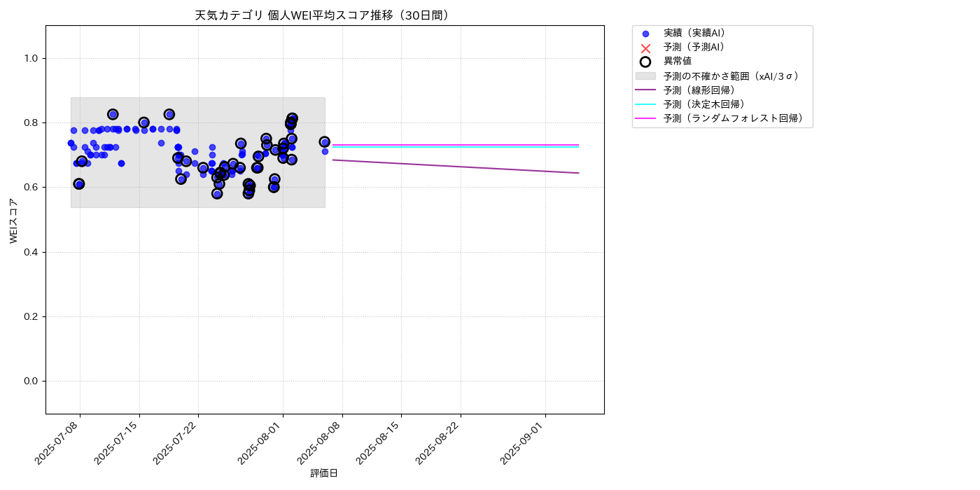Click the y-axis tick label 0.2
Image resolution: width=980 pixels, height=490 pixels.
tap(32, 316)
